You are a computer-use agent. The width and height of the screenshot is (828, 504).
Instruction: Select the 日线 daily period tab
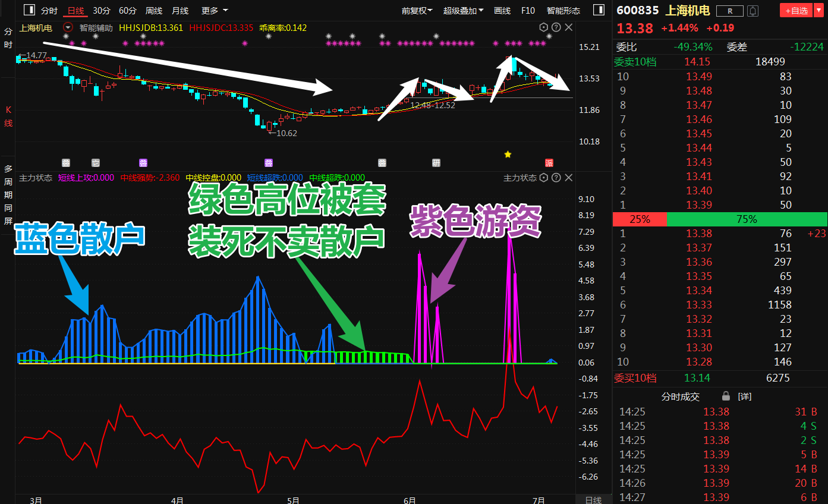point(75,11)
